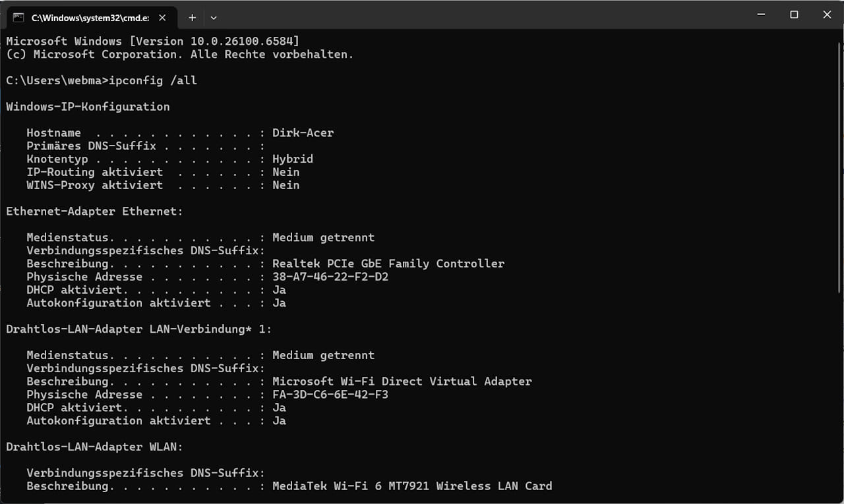Viewport: 844px width, 504px height.
Task: Click the address FA-3D-C6-6E-42-F3
Action: click(x=330, y=394)
